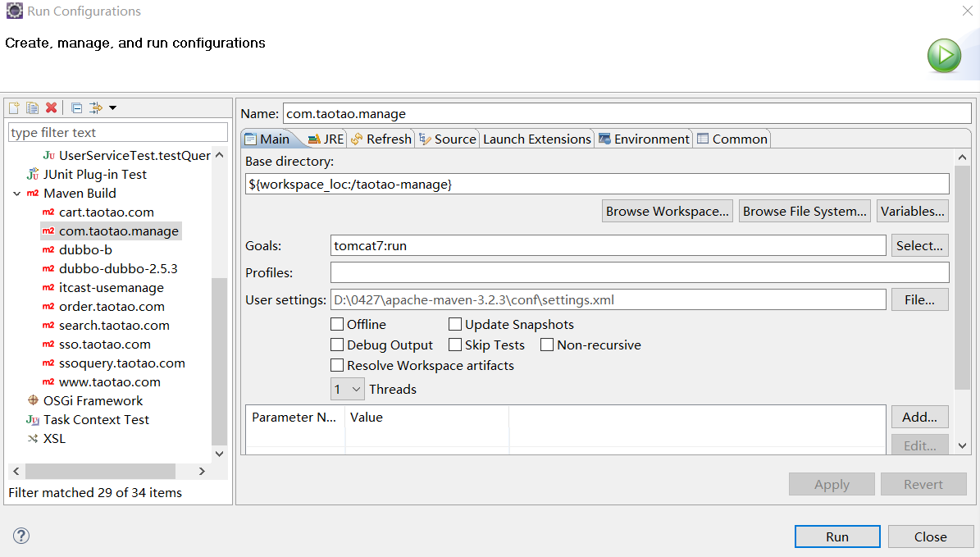980x557 pixels.
Task: Switch to the Common tab
Action: (732, 139)
